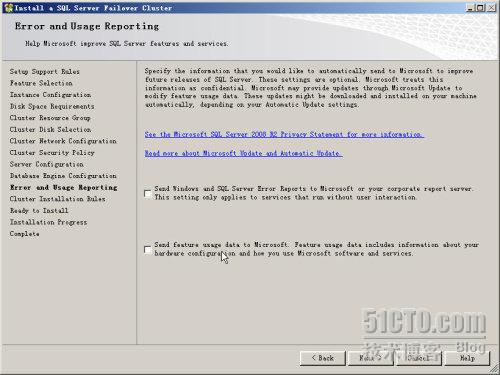Image resolution: width=500 pixels, height=375 pixels.
Task: Select Complete step in sidebar
Action: point(25,234)
